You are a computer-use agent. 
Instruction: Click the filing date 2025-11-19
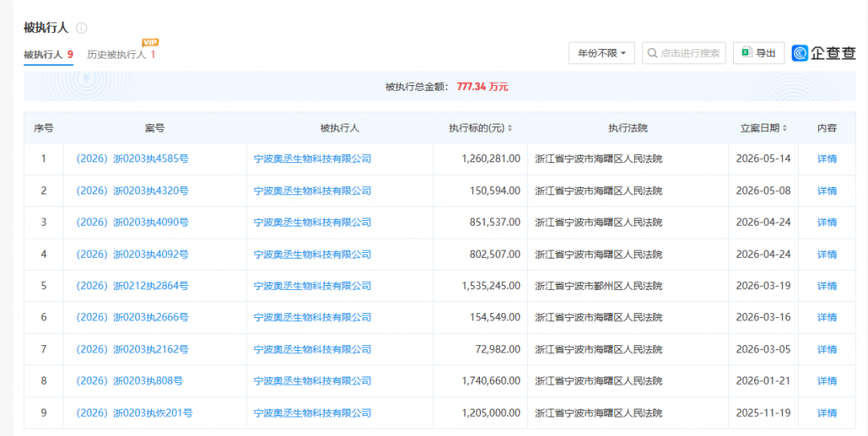(764, 414)
